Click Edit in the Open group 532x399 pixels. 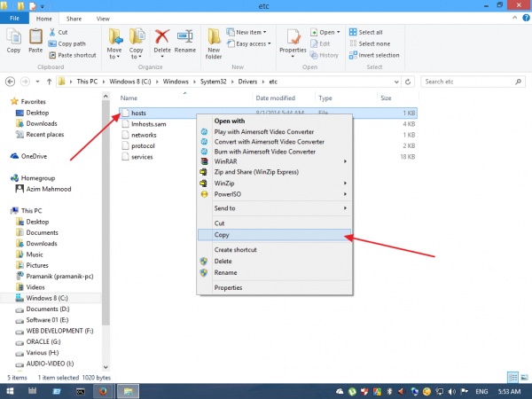(320, 43)
